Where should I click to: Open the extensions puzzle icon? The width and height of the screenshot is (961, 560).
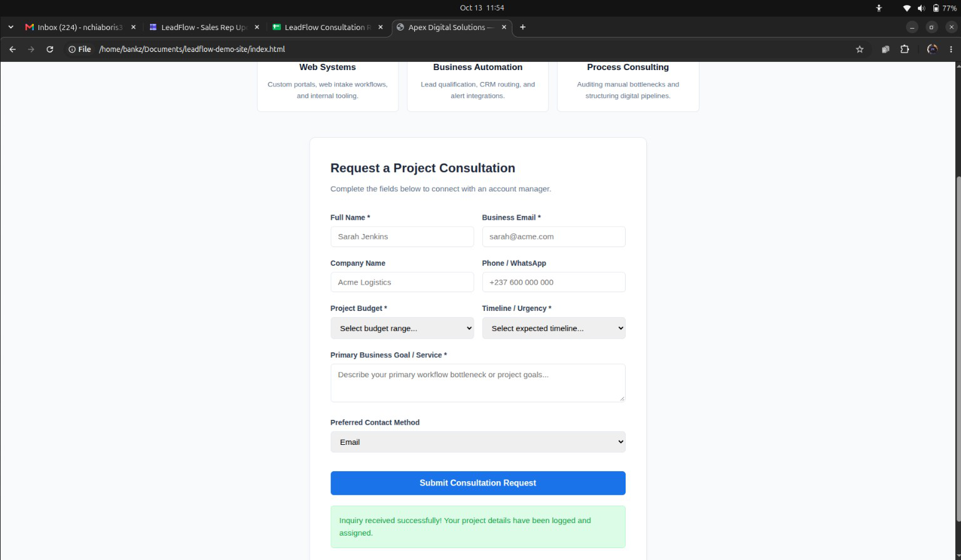click(x=905, y=49)
